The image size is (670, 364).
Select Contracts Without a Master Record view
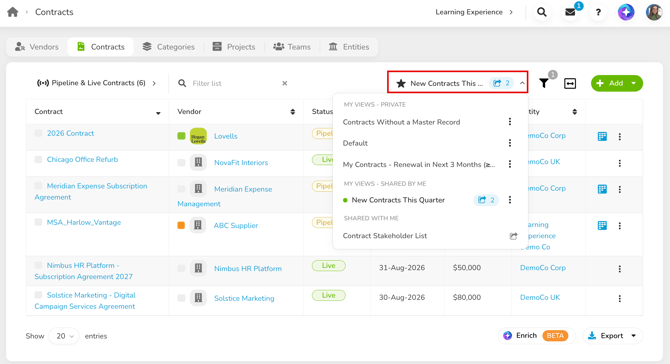pyautogui.click(x=402, y=122)
